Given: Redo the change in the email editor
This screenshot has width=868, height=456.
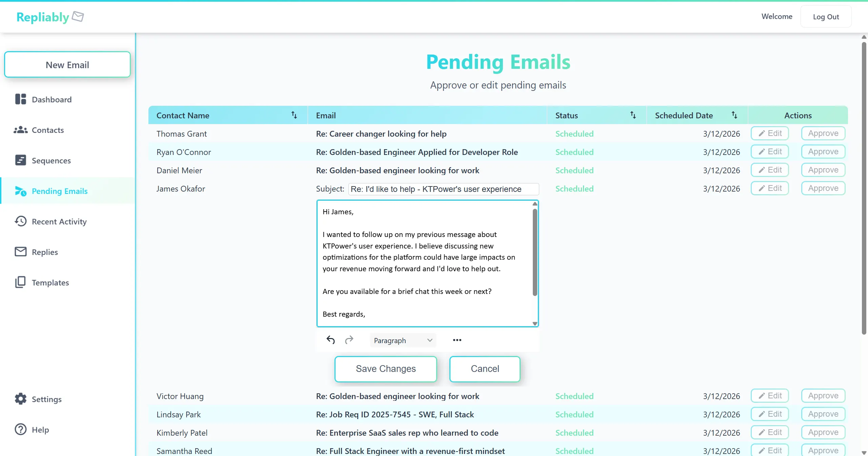Looking at the screenshot, I should (x=349, y=340).
